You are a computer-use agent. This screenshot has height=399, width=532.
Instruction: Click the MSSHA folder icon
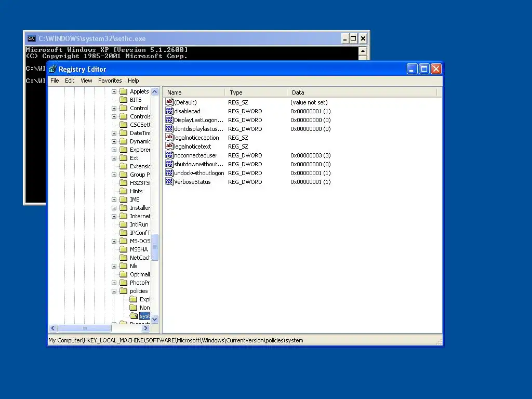[x=124, y=249]
